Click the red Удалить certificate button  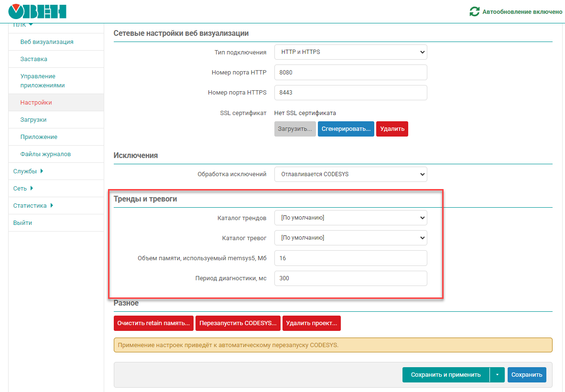tap(392, 129)
